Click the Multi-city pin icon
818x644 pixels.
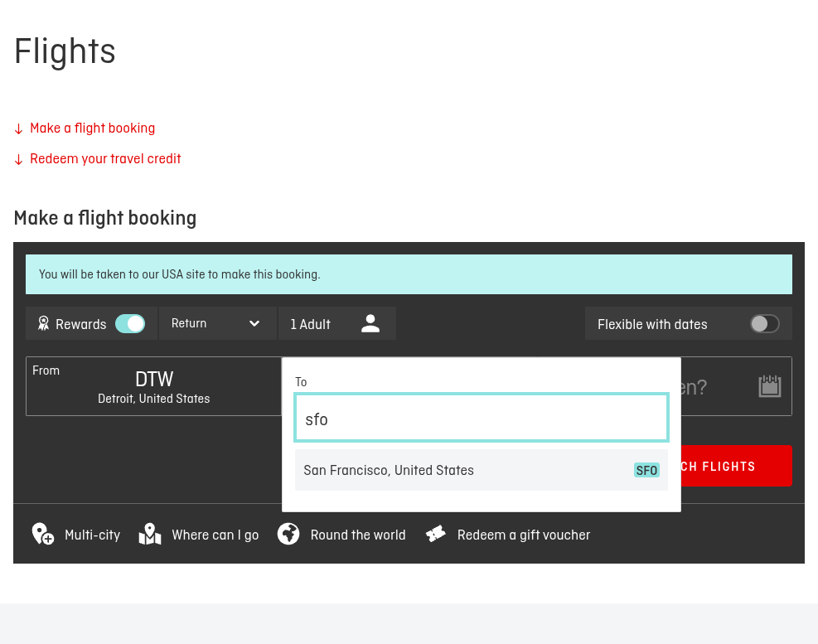coord(43,534)
